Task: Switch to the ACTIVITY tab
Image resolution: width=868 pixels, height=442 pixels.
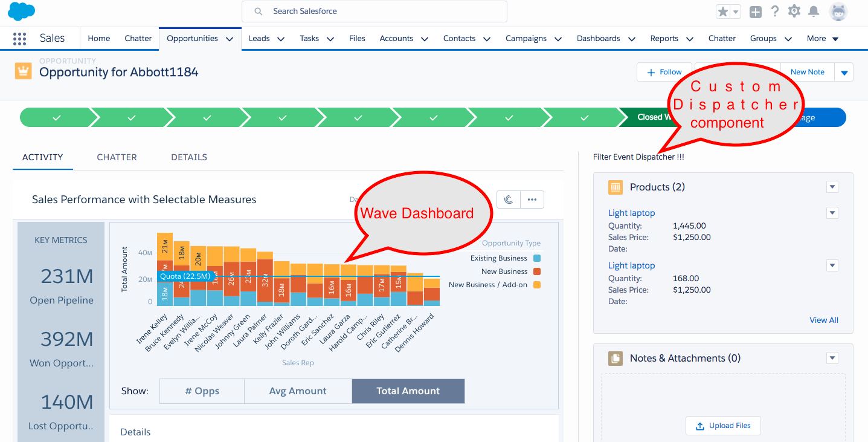Action: [x=43, y=157]
